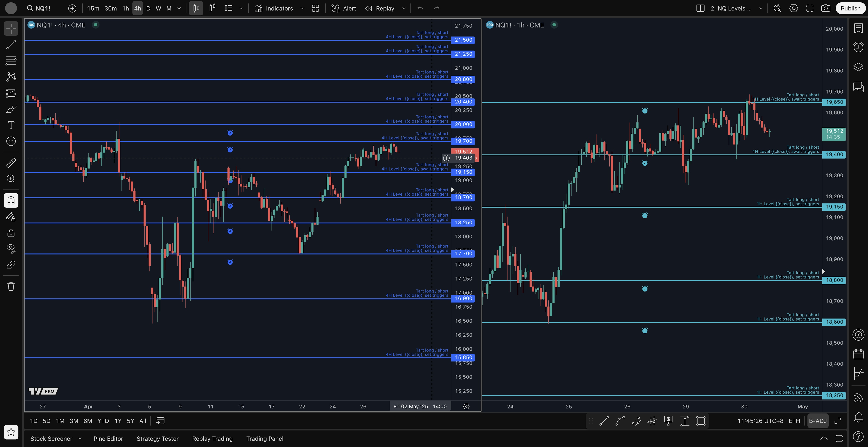This screenshot has height=447, width=868.
Task: Click the trash icon to remove drawings
Action: (11, 286)
